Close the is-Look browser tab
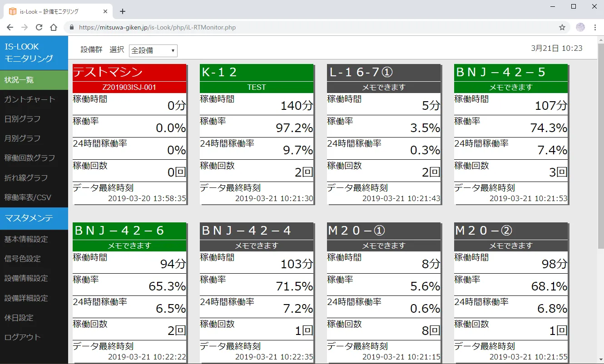Screen dimensions: 604x364 click(x=105, y=11)
